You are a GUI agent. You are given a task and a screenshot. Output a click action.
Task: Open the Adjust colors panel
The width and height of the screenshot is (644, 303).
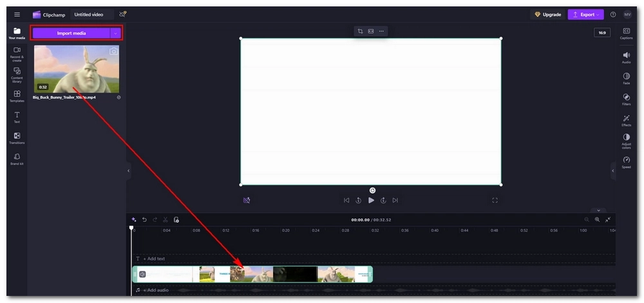point(627,142)
